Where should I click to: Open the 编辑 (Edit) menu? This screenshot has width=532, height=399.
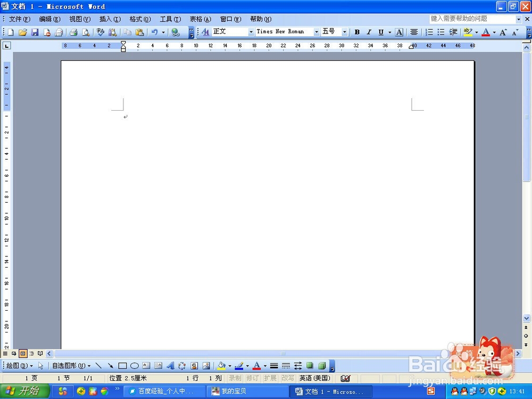(49, 19)
